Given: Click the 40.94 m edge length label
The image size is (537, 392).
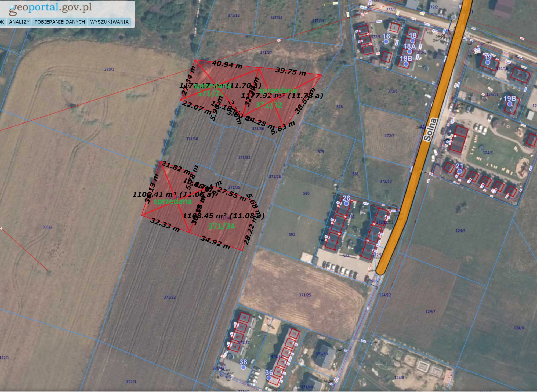Looking at the screenshot, I should pos(227,64).
